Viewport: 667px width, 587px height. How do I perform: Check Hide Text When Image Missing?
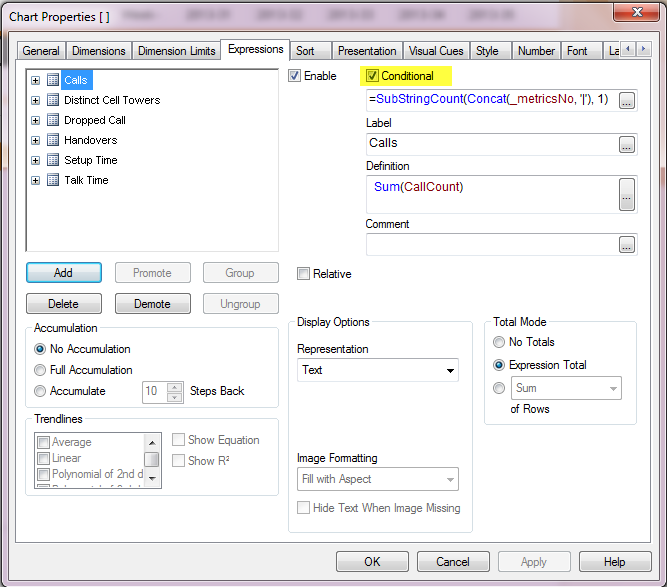[303, 507]
